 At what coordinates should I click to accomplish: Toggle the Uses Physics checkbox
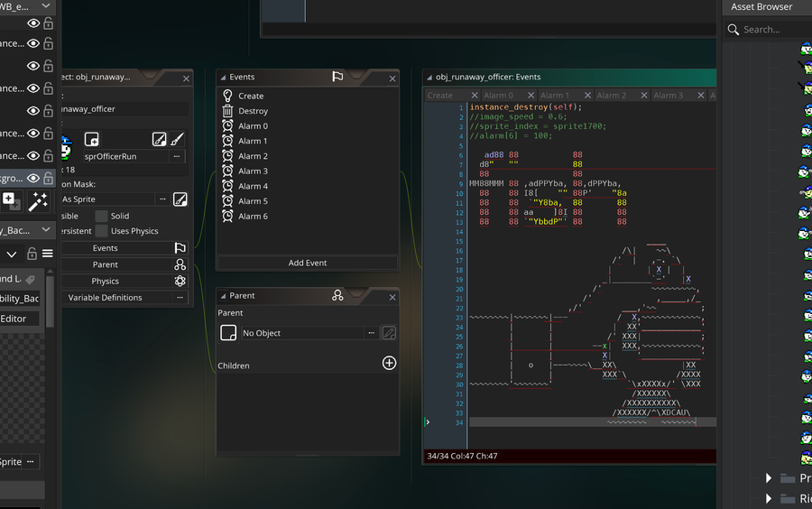(x=101, y=231)
